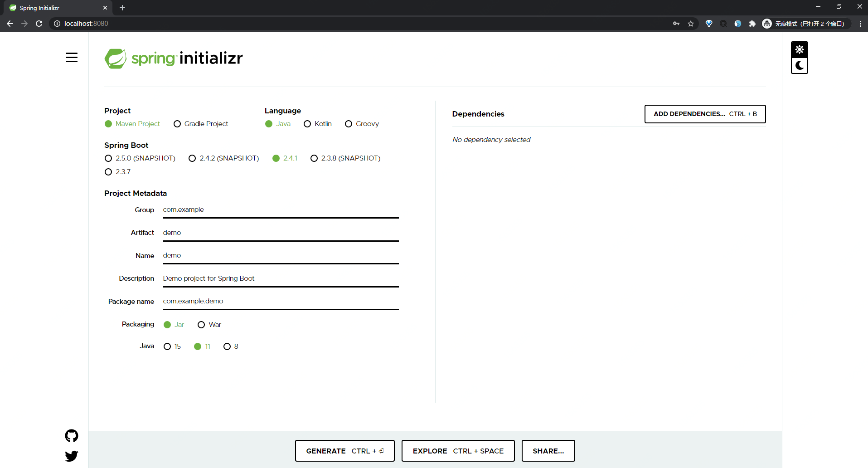
Task: View site information icon in address bar
Action: (57, 24)
